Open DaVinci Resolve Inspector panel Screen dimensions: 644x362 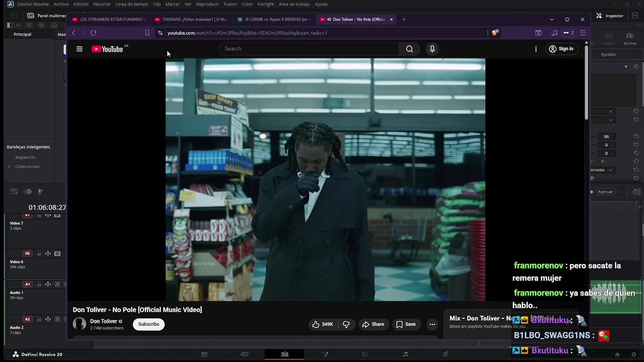(610, 16)
